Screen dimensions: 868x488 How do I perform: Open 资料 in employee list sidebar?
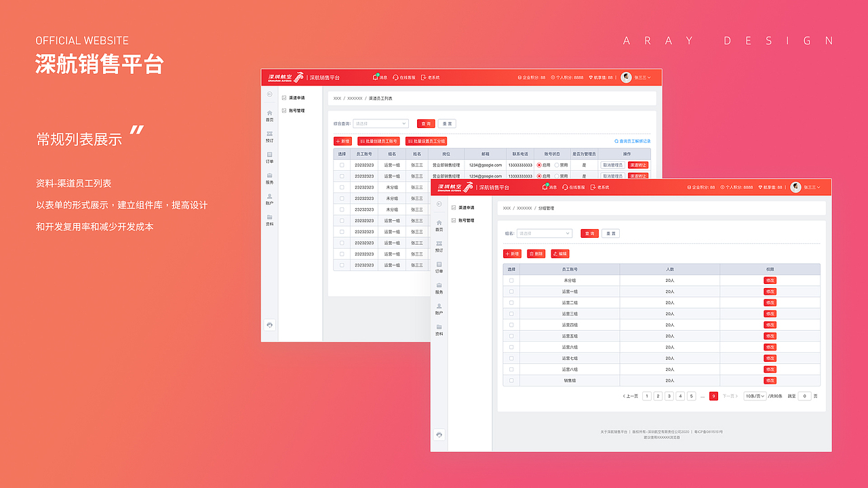click(x=269, y=221)
